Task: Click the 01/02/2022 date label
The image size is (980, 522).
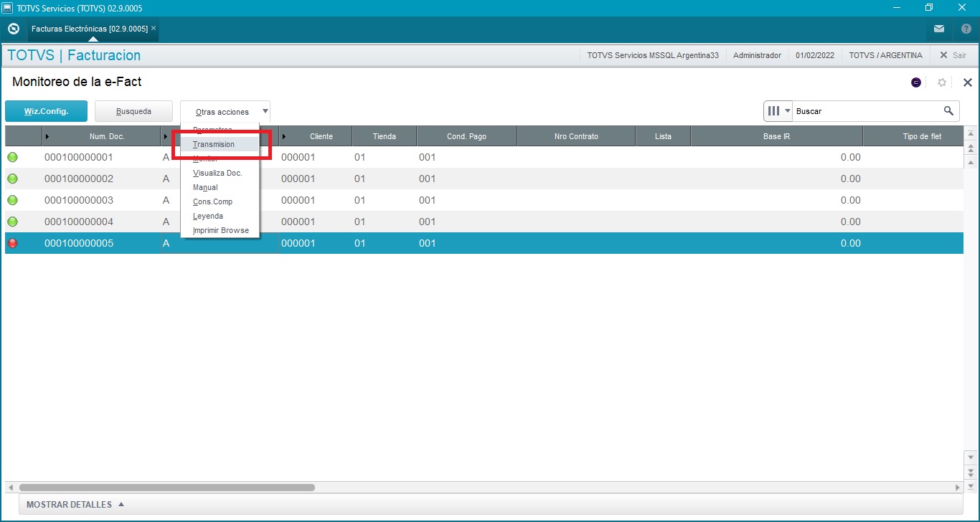Action: coord(815,55)
